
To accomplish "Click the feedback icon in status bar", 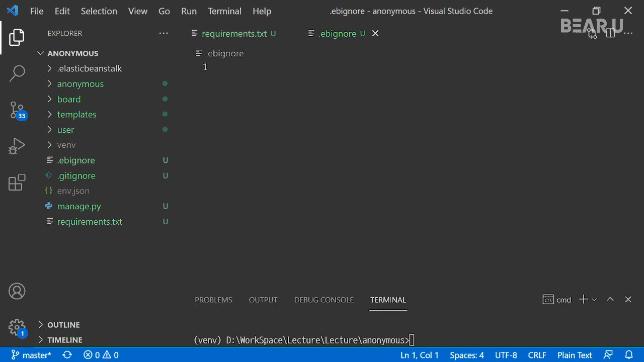I will [608, 355].
